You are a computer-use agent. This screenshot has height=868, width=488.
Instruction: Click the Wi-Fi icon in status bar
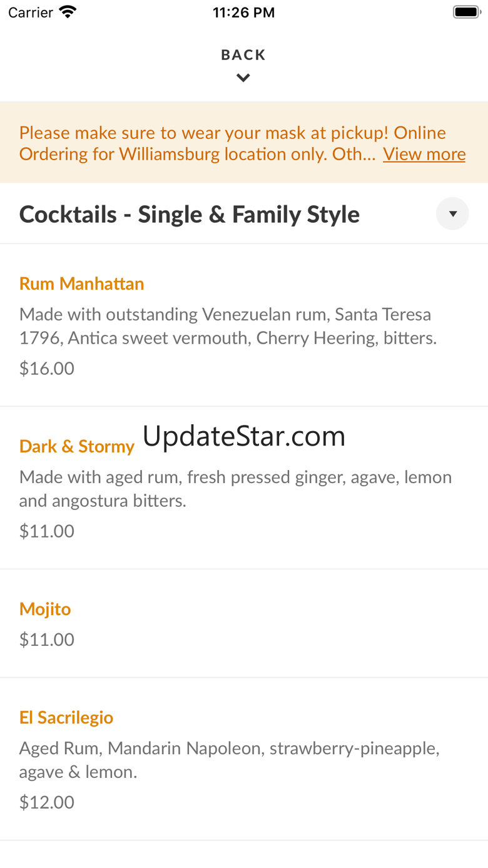click(x=67, y=13)
